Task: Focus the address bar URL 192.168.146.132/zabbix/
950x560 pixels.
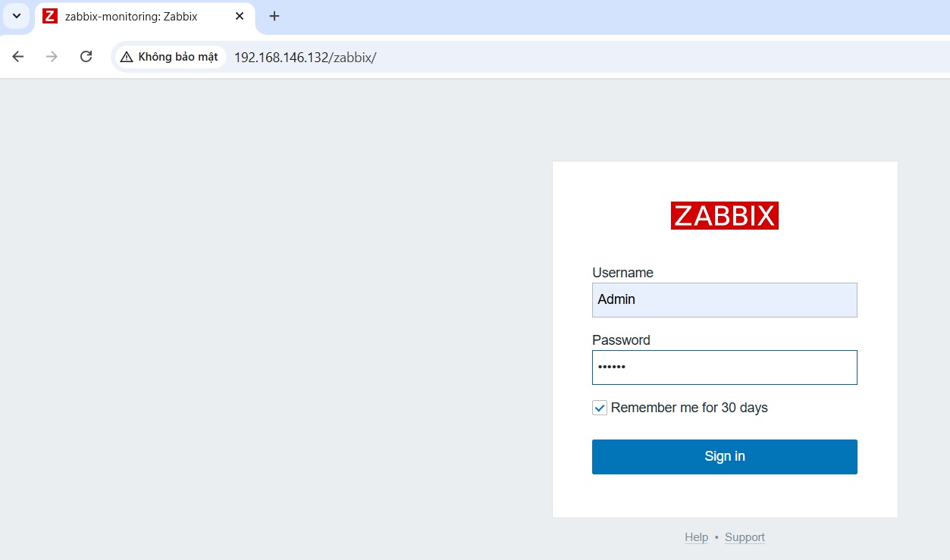Action: 305,57
